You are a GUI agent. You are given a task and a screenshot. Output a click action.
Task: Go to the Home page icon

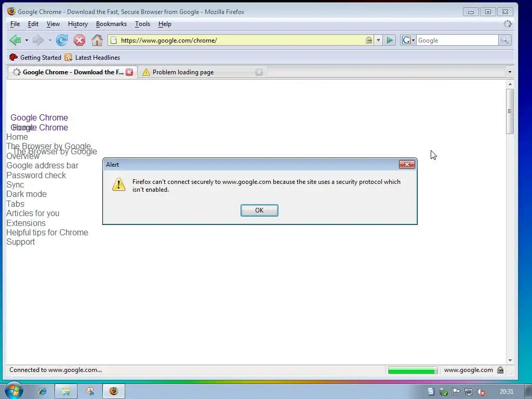pos(97,40)
